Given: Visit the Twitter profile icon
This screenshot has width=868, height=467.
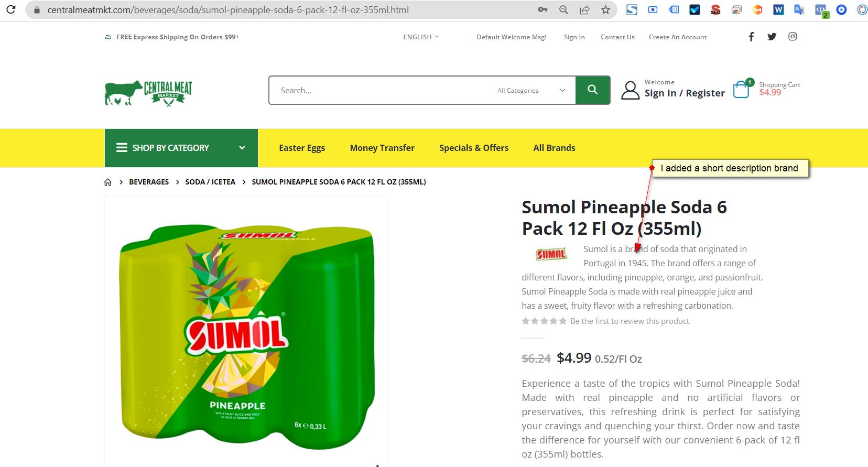Looking at the screenshot, I should [772, 37].
